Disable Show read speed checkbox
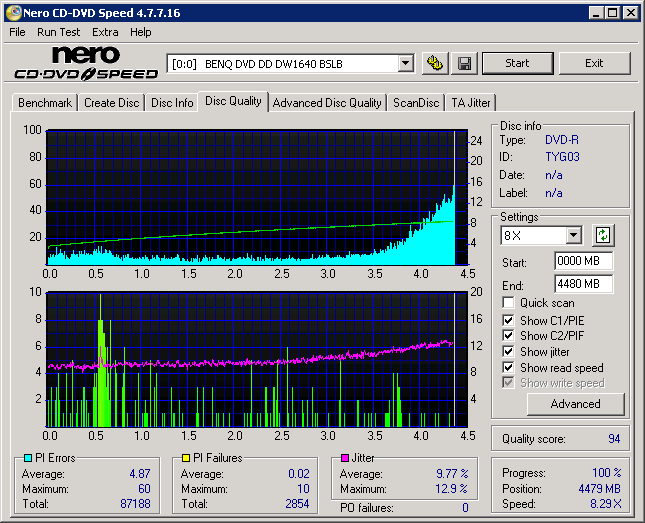This screenshot has height=523, width=645. (509, 368)
